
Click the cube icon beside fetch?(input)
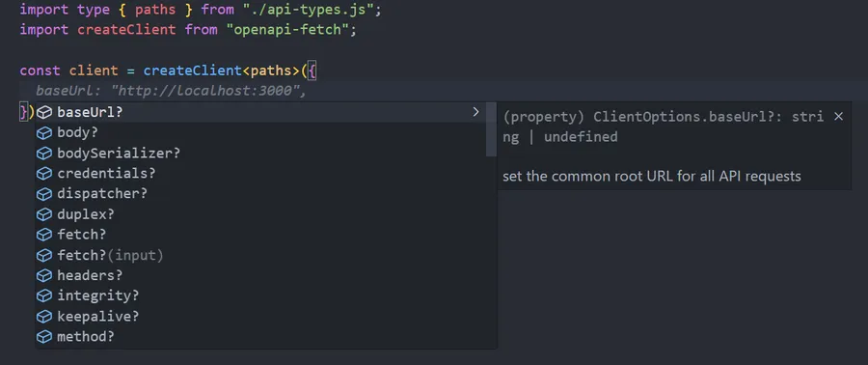(44, 255)
